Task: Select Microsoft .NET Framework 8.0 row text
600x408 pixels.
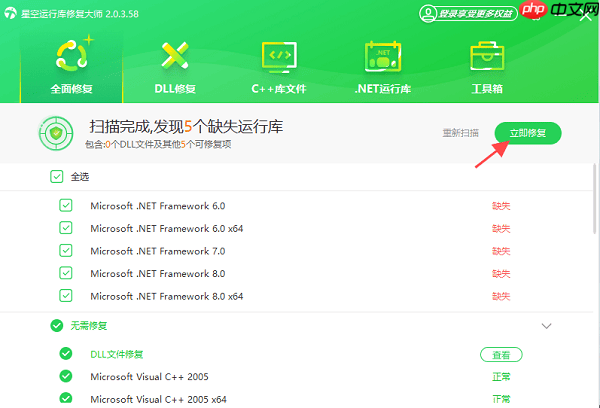Action: [158, 274]
